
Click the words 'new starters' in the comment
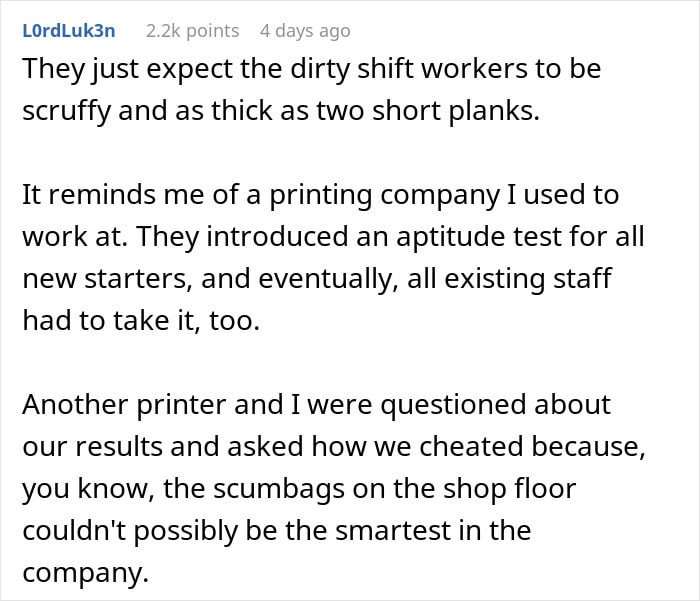click(x=107, y=279)
